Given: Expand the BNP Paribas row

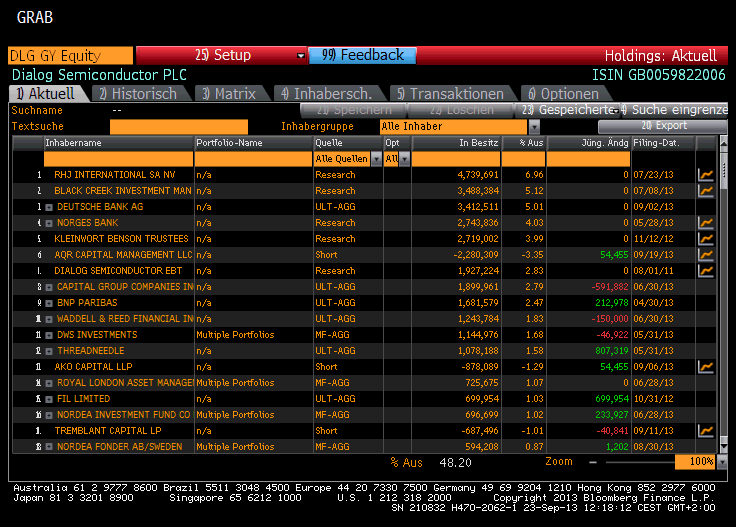Looking at the screenshot, I should pos(49,303).
